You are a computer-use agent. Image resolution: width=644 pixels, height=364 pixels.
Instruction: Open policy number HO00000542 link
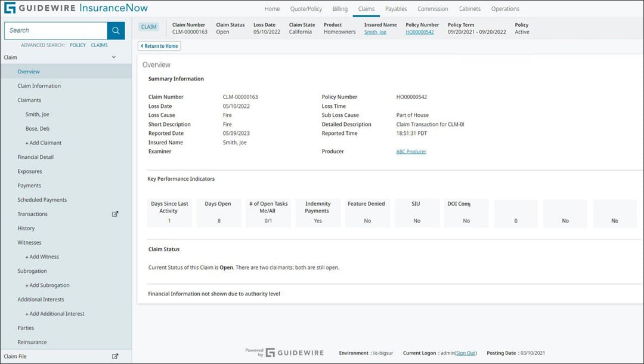pos(420,32)
